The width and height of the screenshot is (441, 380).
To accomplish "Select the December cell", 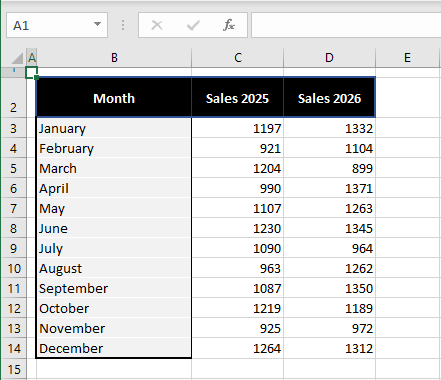I will point(114,348).
